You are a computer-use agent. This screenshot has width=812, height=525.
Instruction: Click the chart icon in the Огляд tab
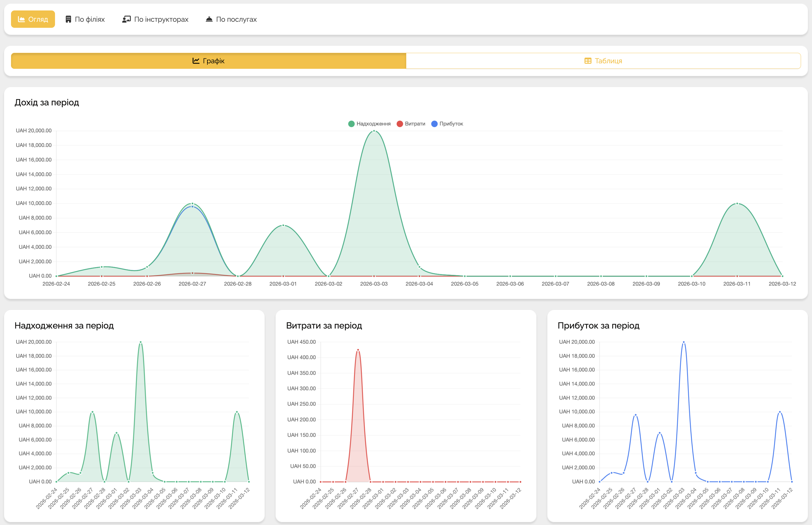click(21, 20)
